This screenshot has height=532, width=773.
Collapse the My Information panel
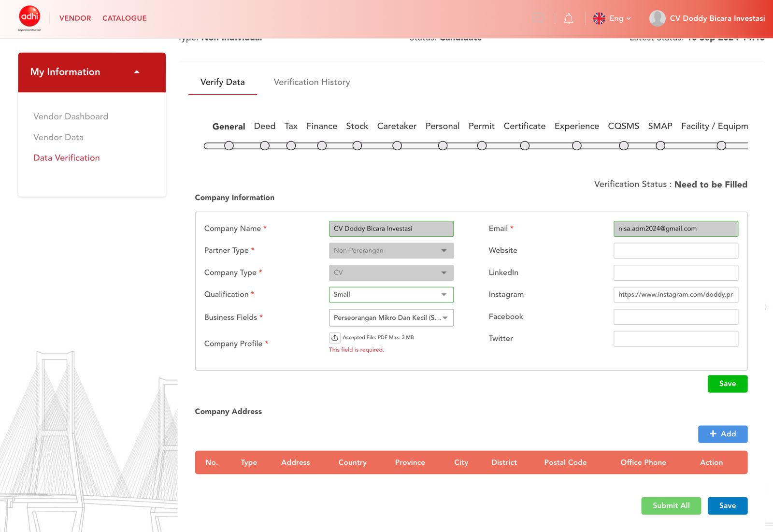click(137, 72)
